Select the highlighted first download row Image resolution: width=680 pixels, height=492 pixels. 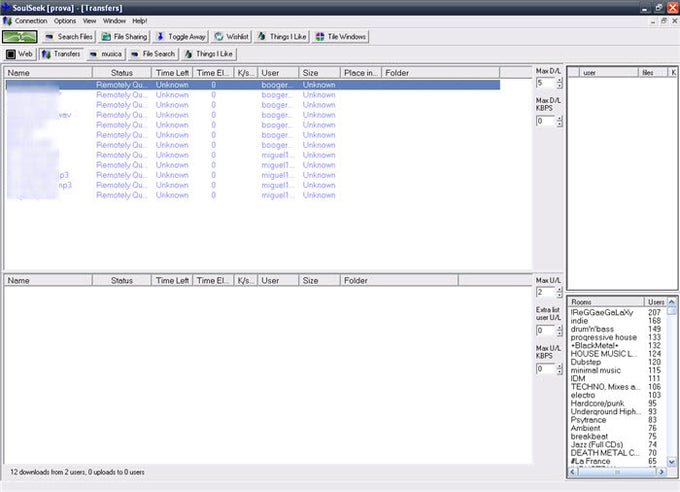[x=253, y=85]
